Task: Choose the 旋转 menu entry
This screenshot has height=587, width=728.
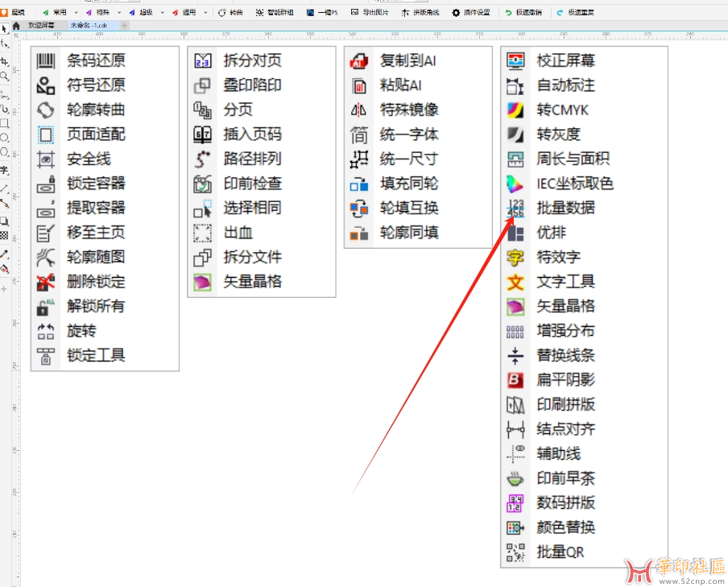Action: tap(105, 331)
